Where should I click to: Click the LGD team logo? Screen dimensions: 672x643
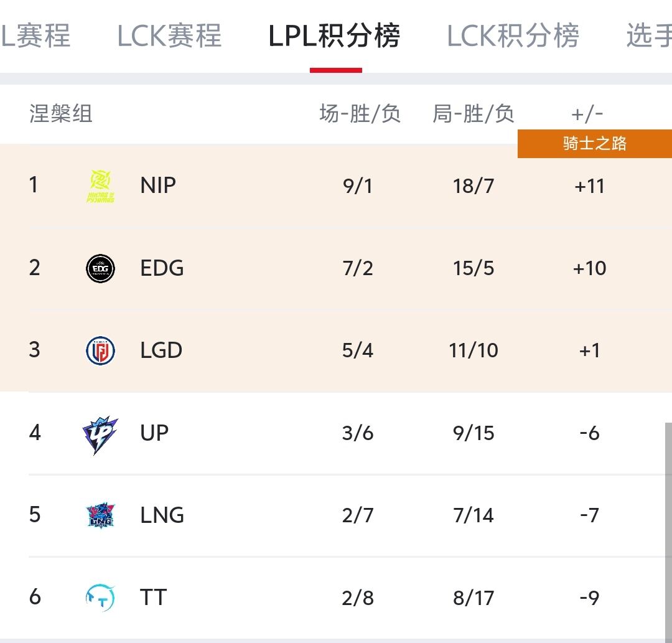click(100, 350)
